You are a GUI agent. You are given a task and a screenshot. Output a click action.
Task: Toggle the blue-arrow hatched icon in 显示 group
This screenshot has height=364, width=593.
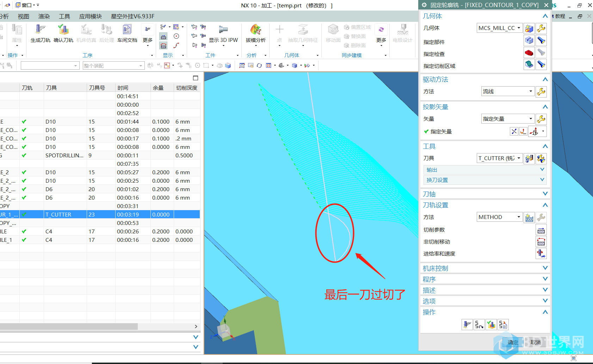pyautogui.click(x=163, y=36)
